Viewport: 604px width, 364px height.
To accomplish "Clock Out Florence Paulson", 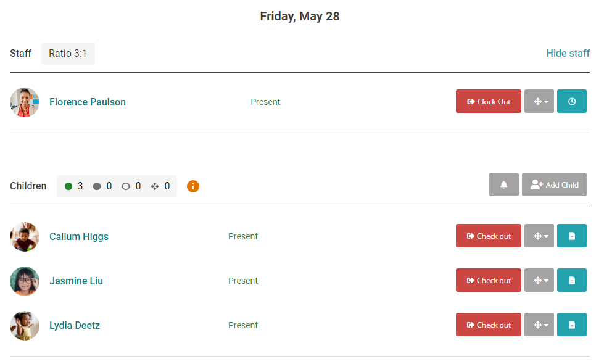I will (489, 101).
